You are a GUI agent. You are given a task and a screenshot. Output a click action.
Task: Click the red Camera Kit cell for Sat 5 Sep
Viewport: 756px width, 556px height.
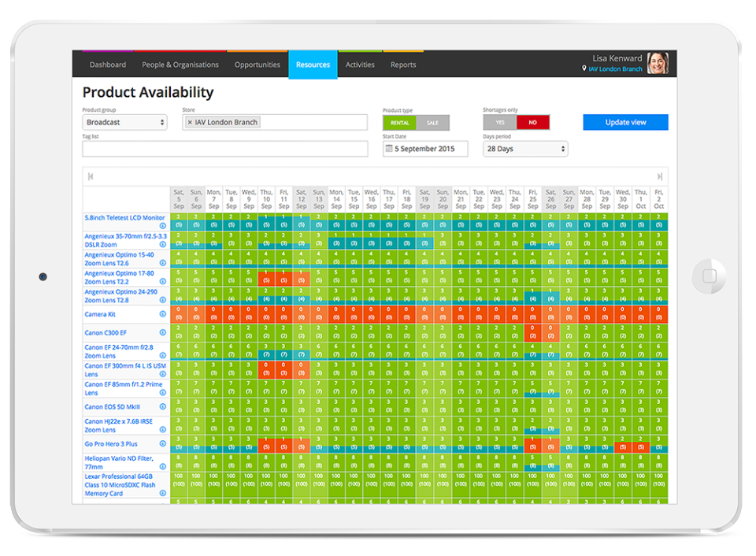click(x=179, y=314)
